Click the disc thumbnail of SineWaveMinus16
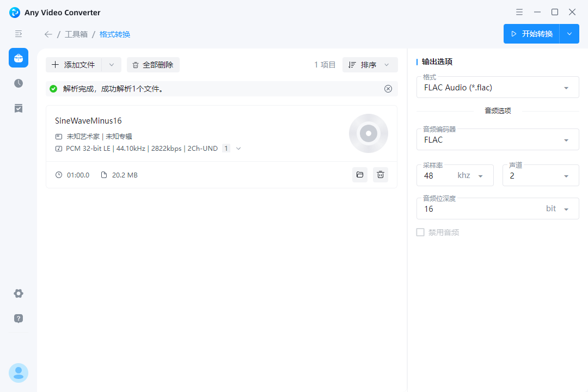This screenshot has width=588, height=392. (x=368, y=133)
